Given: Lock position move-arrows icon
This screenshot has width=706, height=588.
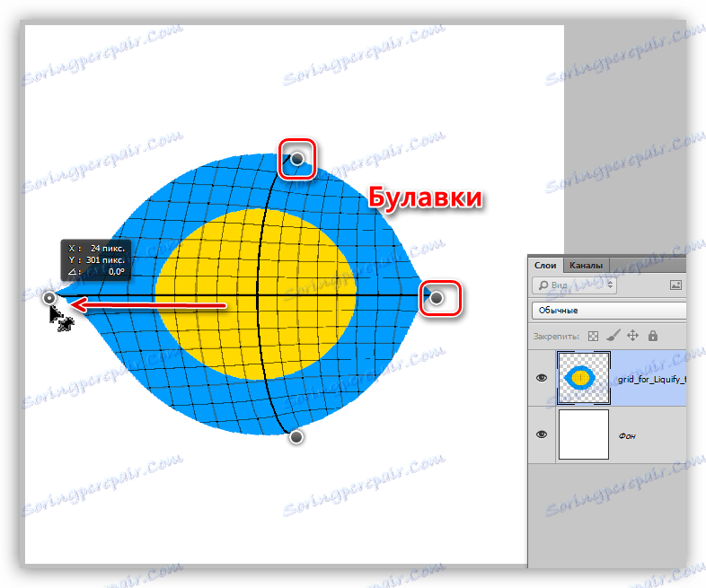Looking at the screenshot, I should pyautogui.click(x=632, y=335).
